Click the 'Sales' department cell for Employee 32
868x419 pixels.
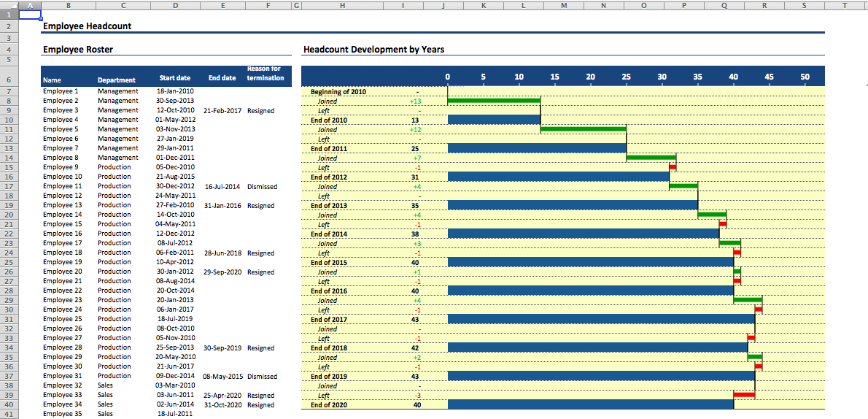105,385
